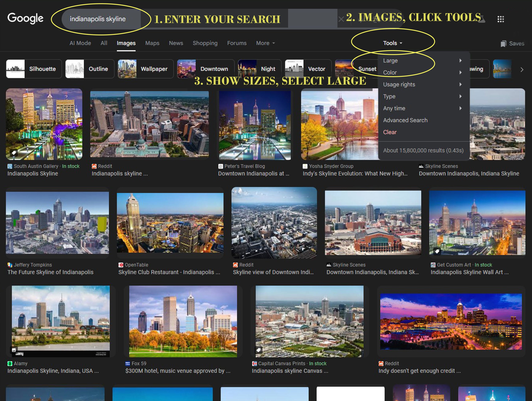532x401 pixels.
Task: Click the Fox 59 source icon
Action: tap(127, 363)
